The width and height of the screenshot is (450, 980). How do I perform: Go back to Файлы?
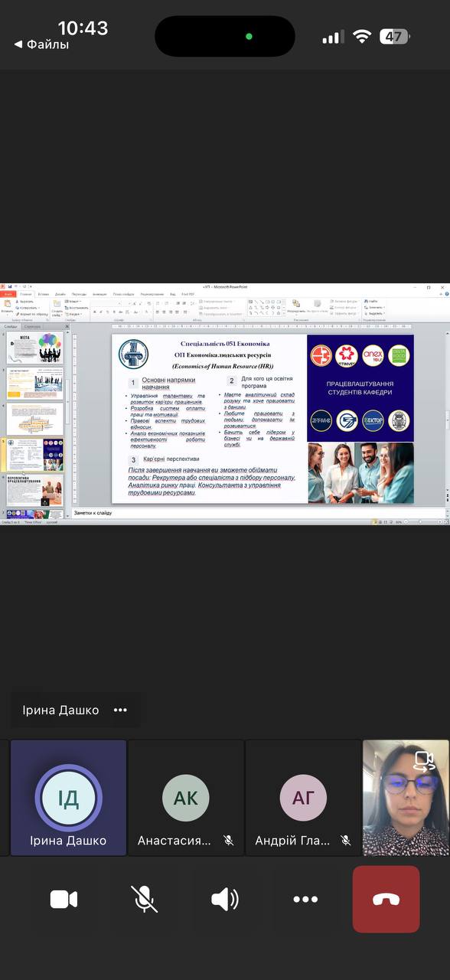(x=41, y=44)
